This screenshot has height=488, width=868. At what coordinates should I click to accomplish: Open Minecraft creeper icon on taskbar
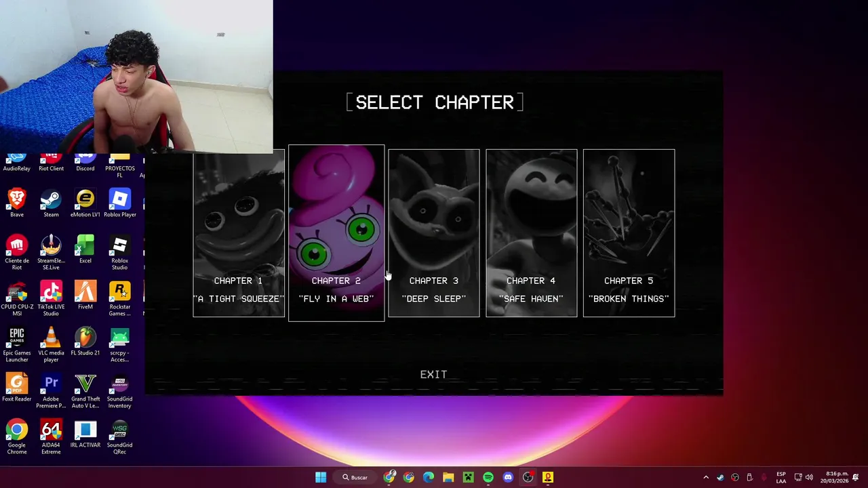[468, 477]
